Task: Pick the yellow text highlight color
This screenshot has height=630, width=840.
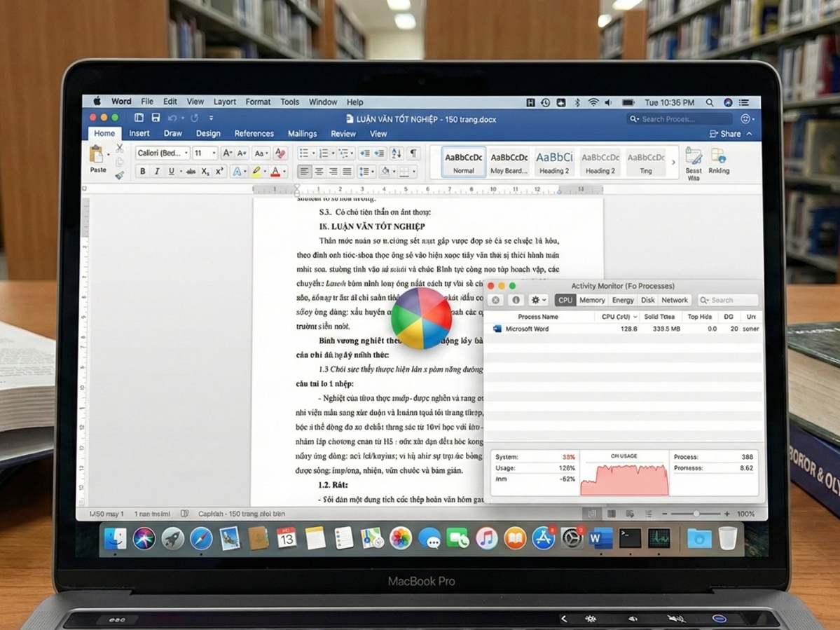Action: [256, 172]
